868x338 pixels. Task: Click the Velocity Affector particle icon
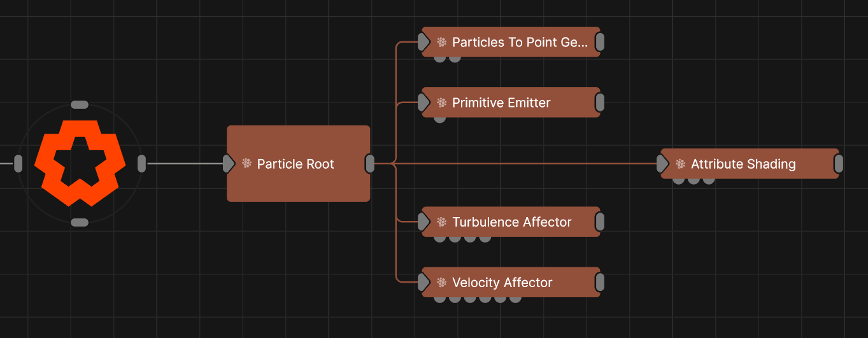442,283
